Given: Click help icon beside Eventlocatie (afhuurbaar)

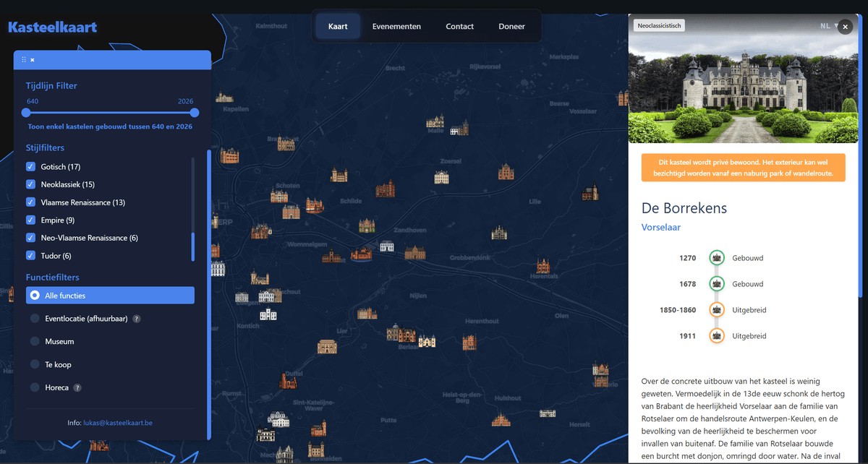Looking at the screenshot, I should pyautogui.click(x=137, y=319).
